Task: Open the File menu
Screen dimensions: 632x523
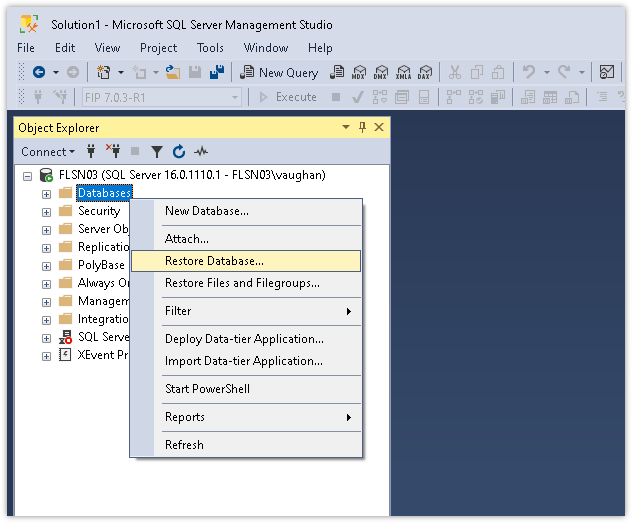Action: [x=26, y=48]
